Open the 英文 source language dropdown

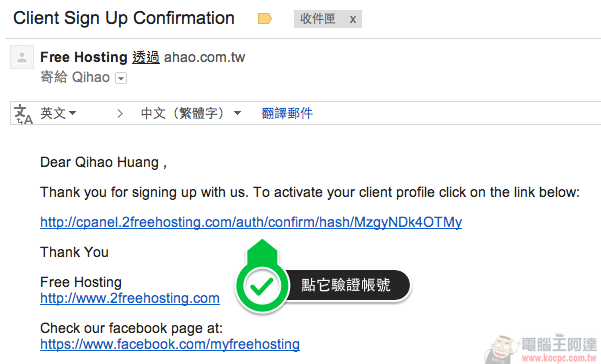tap(58, 113)
